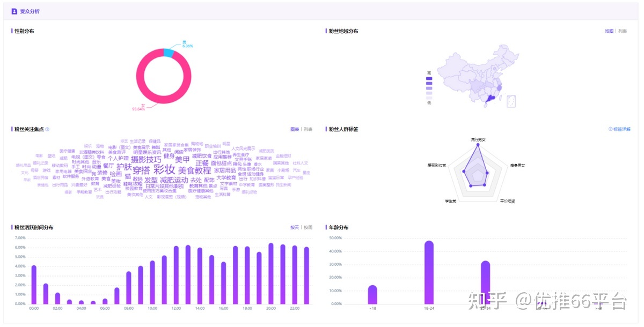
Task: Click the 18-24 age distribution bar
Action: pos(429,272)
